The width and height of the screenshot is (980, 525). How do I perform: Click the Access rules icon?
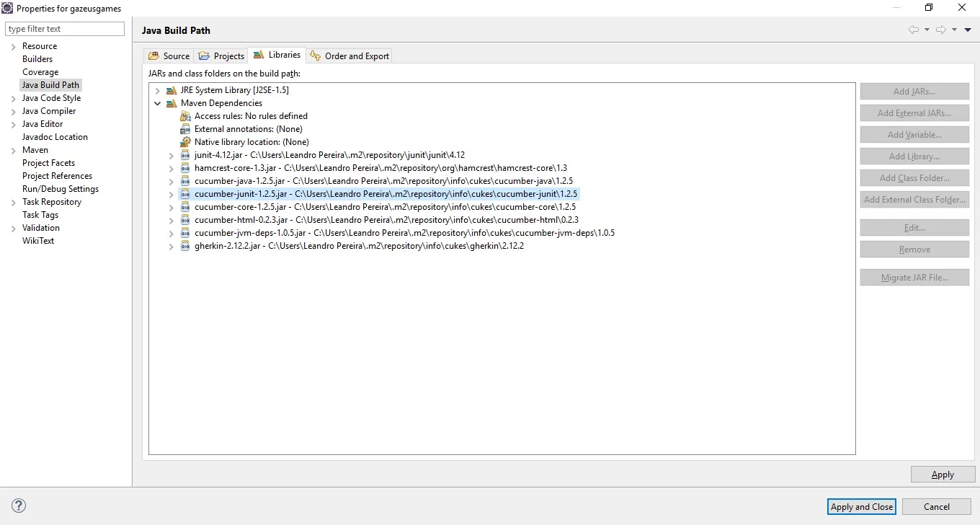(185, 116)
